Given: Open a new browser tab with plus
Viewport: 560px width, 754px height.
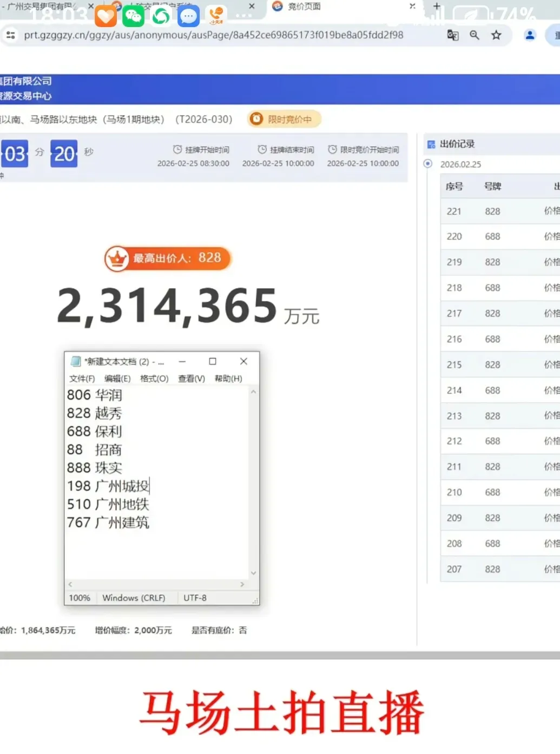Looking at the screenshot, I should coord(437,6).
